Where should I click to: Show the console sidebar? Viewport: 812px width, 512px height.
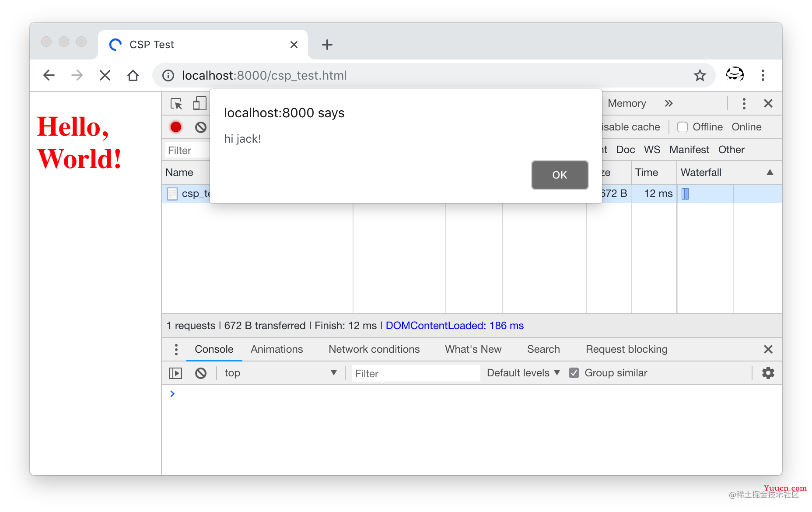(175, 373)
